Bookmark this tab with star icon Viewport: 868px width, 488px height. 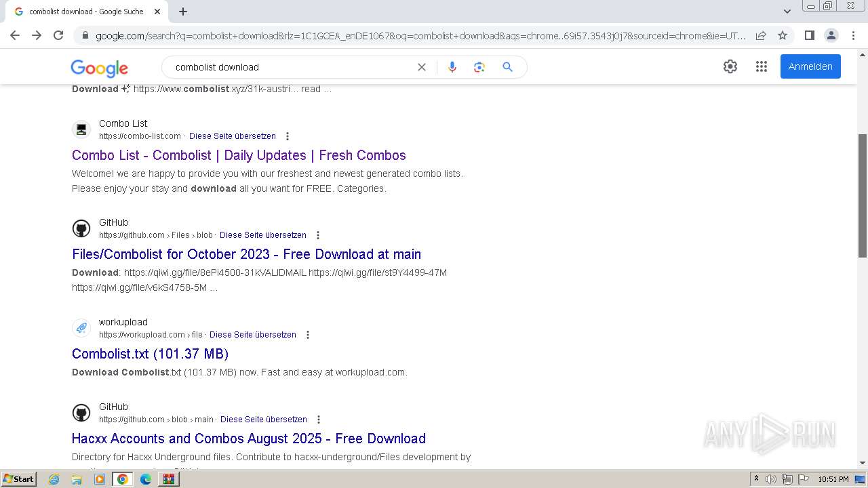[x=783, y=35]
